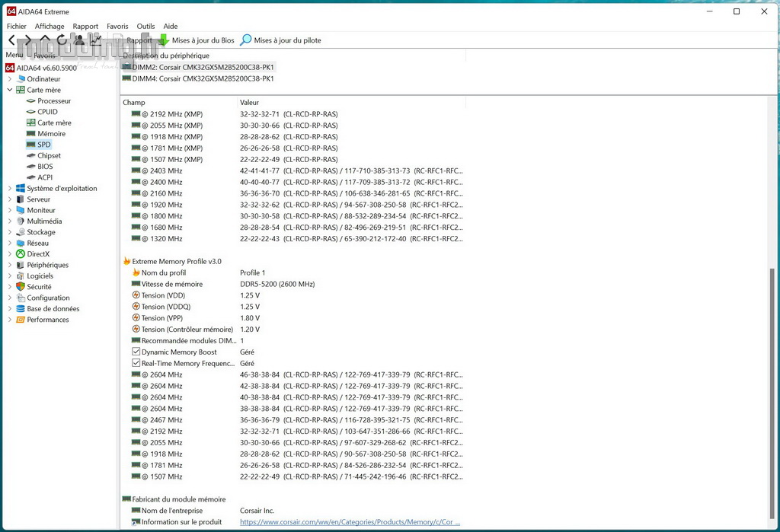Click the Xbox icon next to DirectX

[21, 253]
